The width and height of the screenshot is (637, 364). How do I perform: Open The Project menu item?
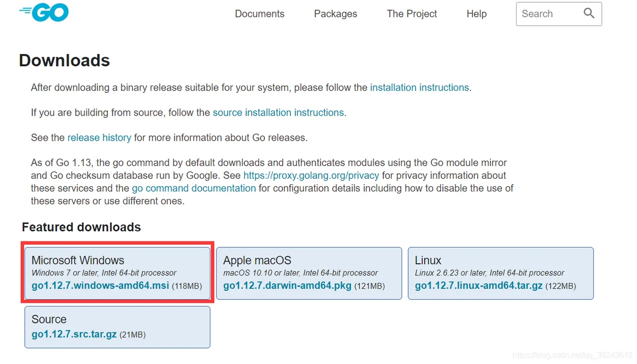point(412,14)
